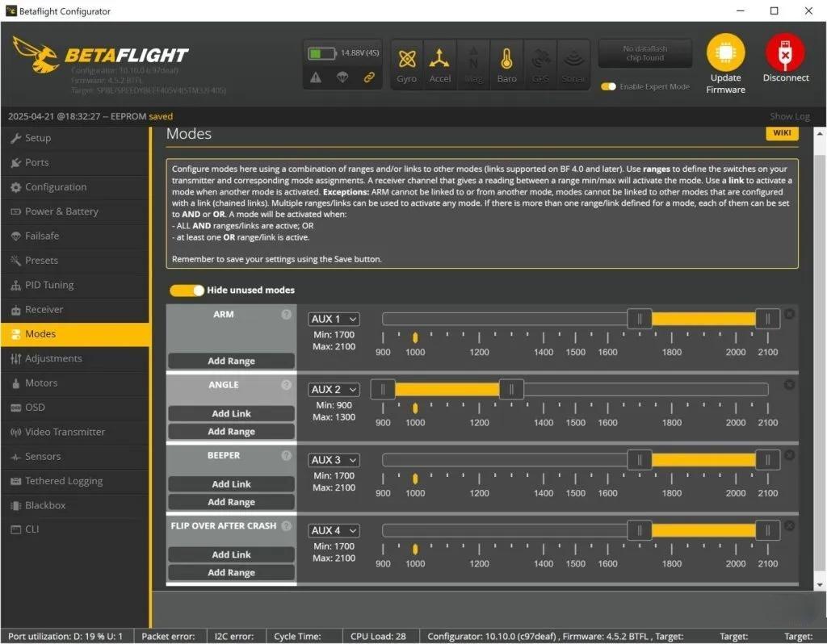Click Add Range under ARM
The height and width of the screenshot is (644, 827).
[231, 361]
